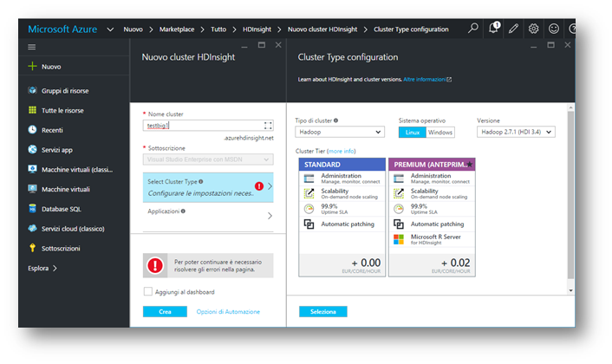Screen dimensions: 612x364
Task: Click Standard tier Scalability icon
Action: tap(309, 193)
